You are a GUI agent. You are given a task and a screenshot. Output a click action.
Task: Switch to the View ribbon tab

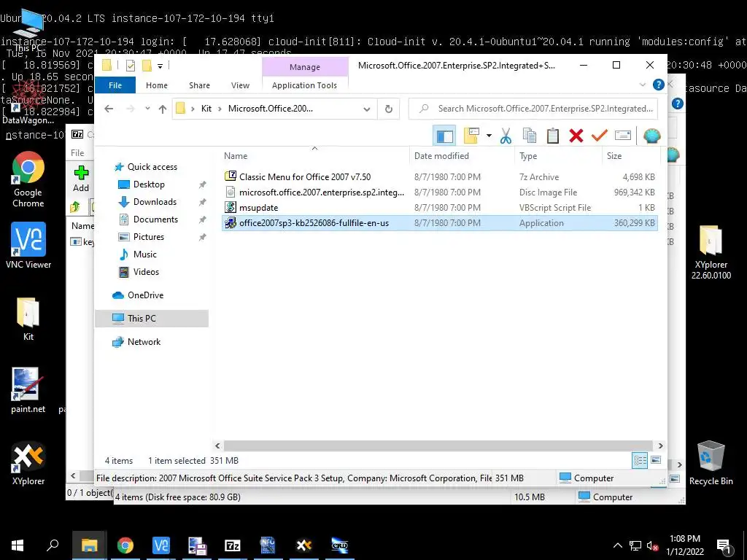coord(240,85)
